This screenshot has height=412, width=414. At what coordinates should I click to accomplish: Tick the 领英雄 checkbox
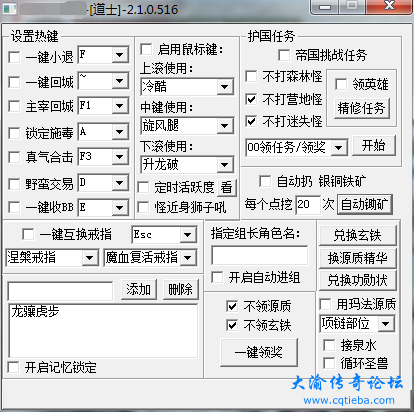coord(341,84)
